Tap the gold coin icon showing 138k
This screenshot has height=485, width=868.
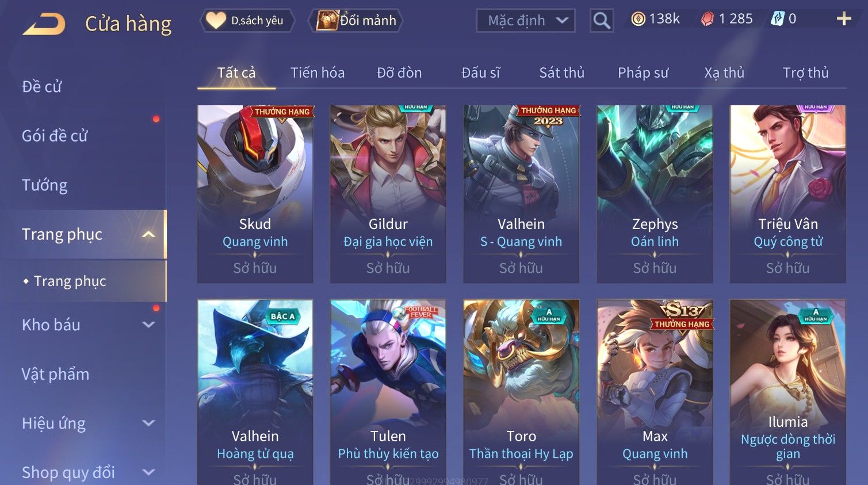(638, 19)
